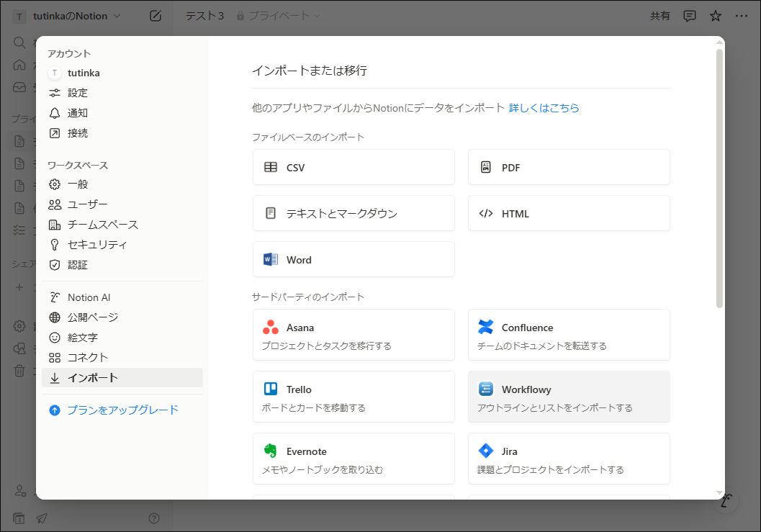Open the tutinka account item
This screenshot has height=532, width=761.
[122, 73]
